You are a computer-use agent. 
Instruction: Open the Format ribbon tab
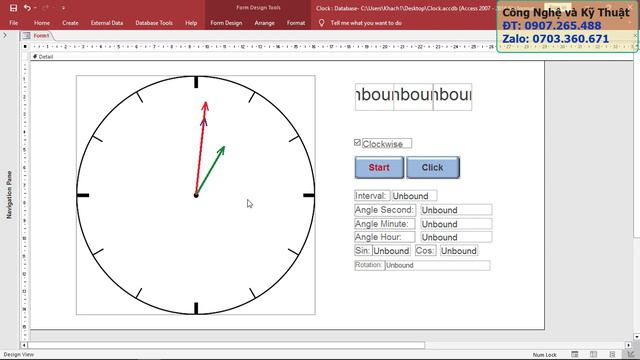(296, 23)
